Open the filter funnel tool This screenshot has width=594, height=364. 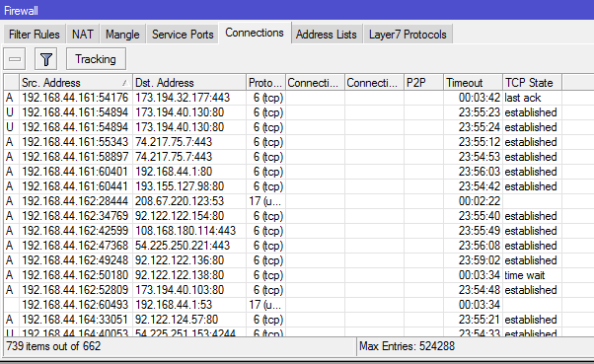tap(45, 59)
